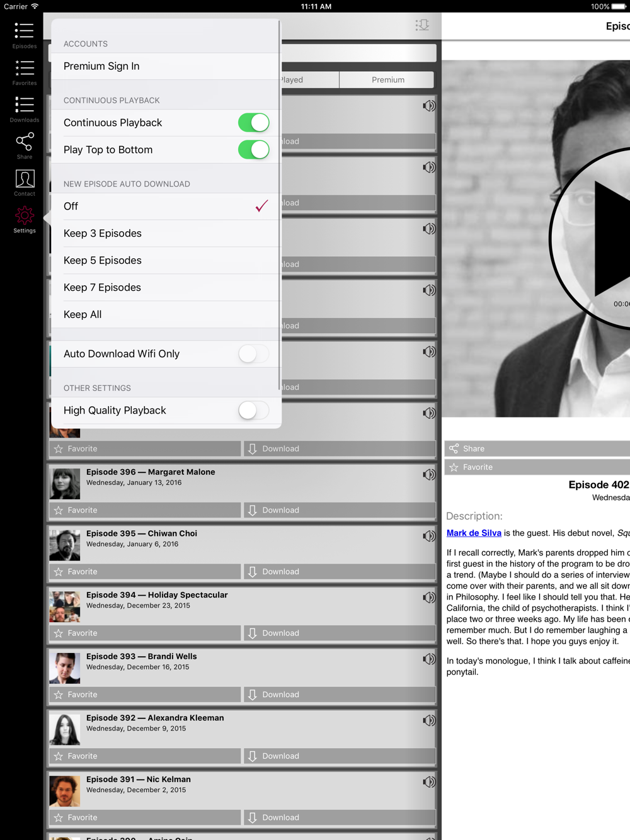Enable Auto Download Wifi Only switch
630x840 pixels.
click(x=254, y=354)
